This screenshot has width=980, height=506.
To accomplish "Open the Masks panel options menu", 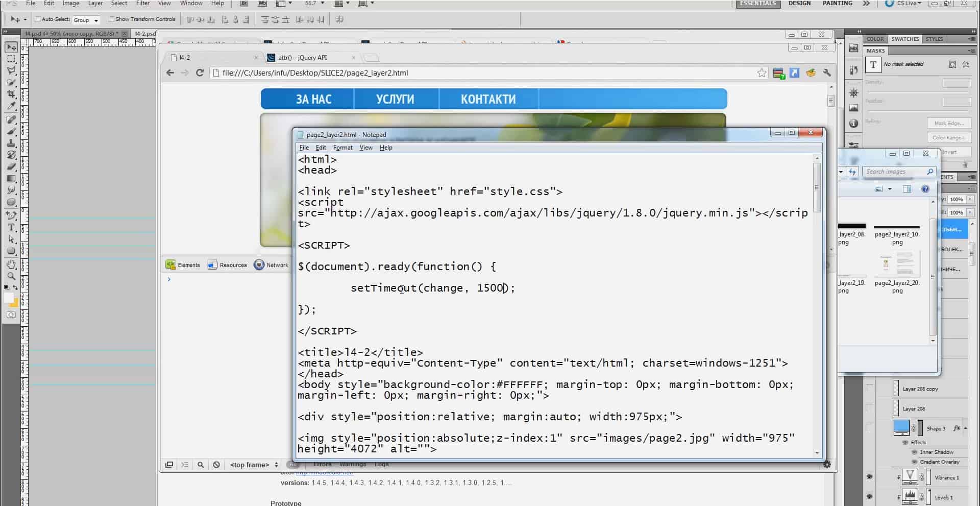I will pyautogui.click(x=971, y=51).
